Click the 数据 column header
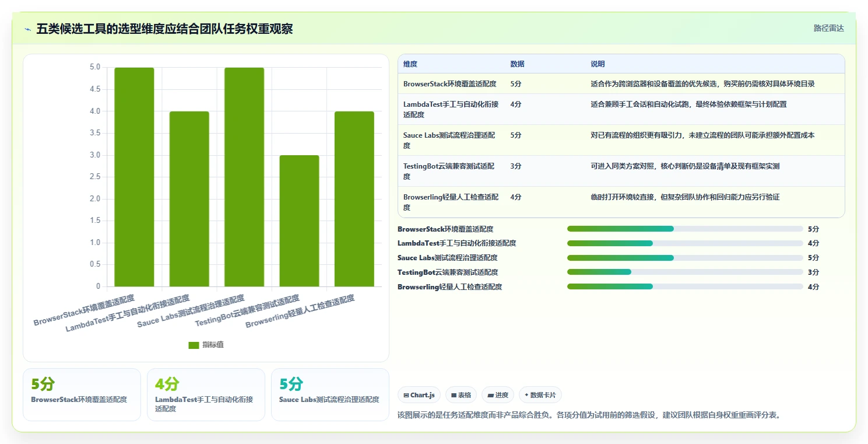The width and height of the screenshot is (868, 444). tap(517, 64)
